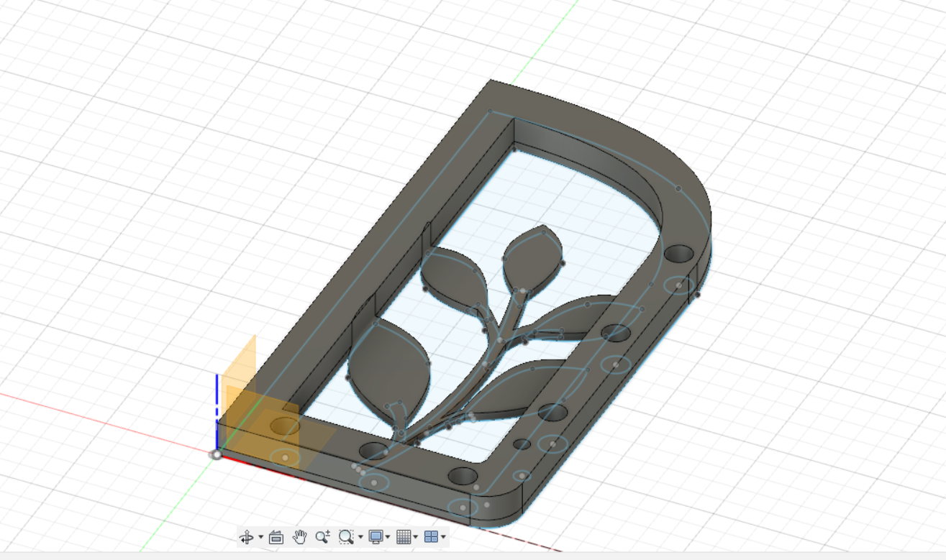
Task: Activate the Look At tool
Action: click(276, 537)
